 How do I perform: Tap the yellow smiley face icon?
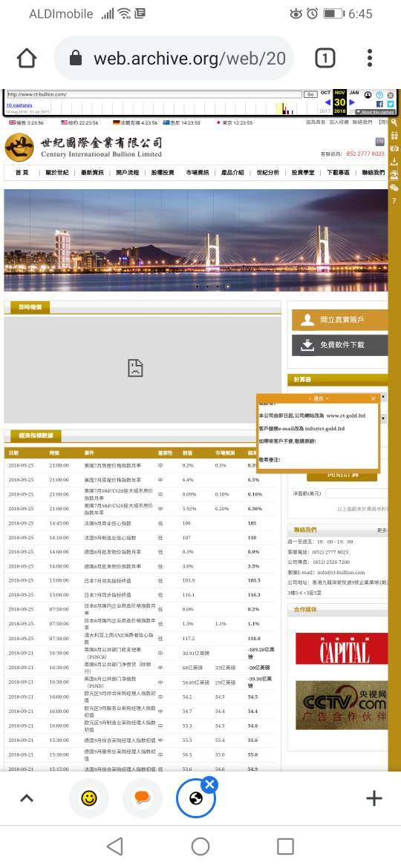click(88, 798)
